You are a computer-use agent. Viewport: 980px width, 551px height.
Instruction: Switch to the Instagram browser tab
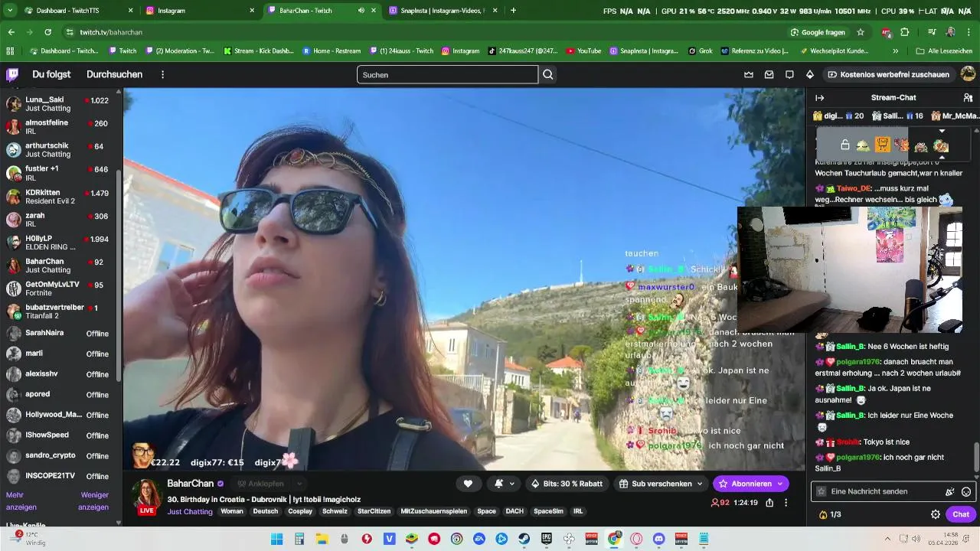tap(201, 11)
